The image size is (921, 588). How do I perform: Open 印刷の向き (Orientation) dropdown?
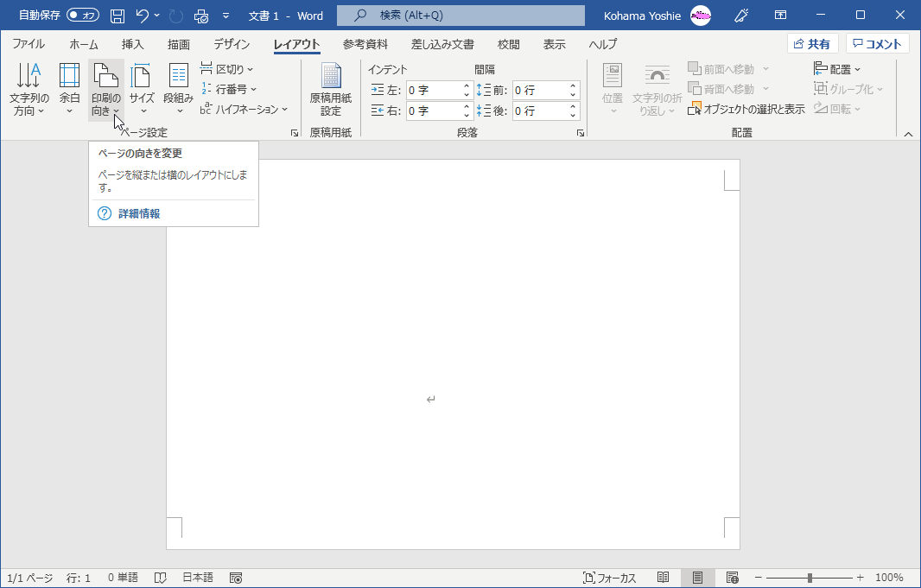click(106, 90)
